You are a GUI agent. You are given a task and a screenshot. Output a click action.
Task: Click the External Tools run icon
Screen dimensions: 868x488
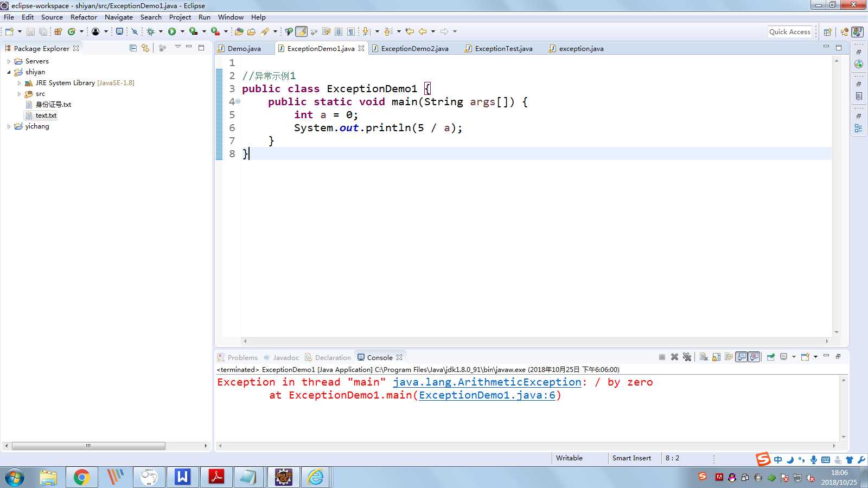215,31
